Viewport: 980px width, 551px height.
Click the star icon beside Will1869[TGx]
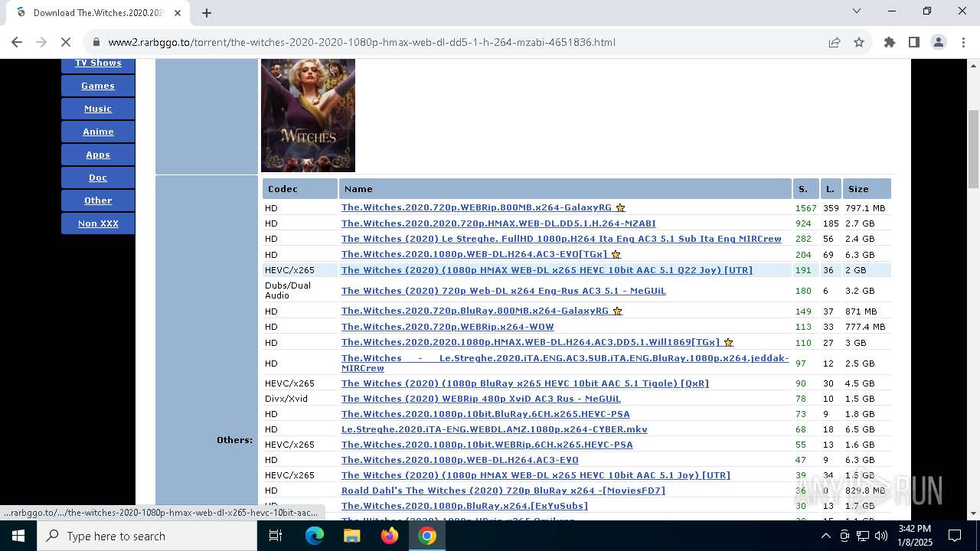[x=728, y=342]
